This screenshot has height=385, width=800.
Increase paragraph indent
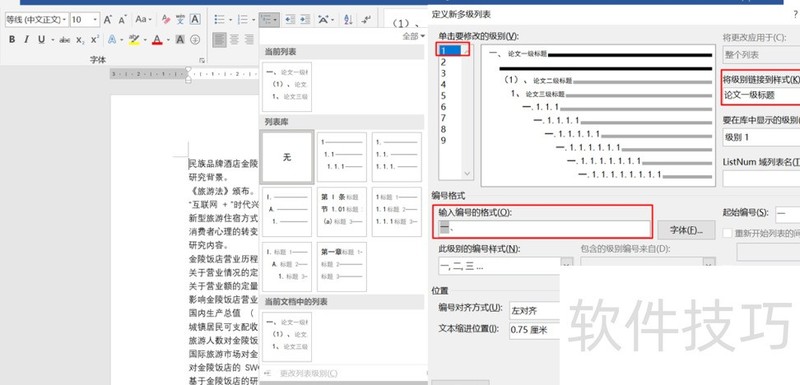pos(305,19)
